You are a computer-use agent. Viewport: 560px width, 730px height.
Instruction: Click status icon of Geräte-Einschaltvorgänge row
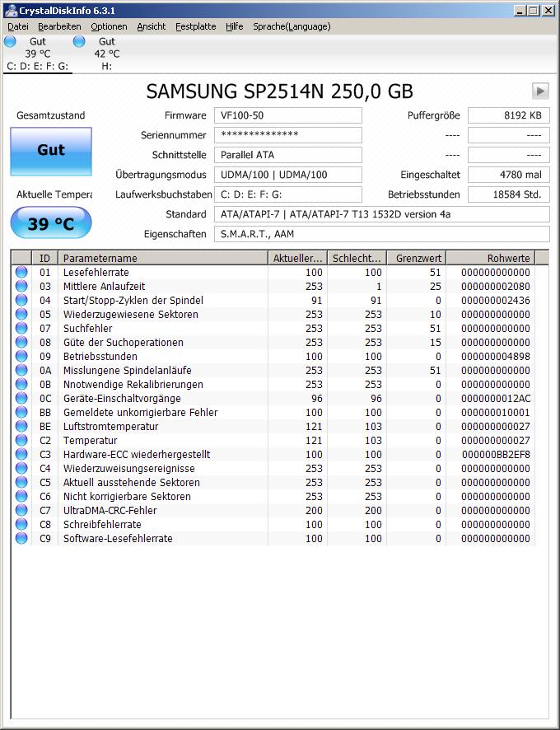21,399
